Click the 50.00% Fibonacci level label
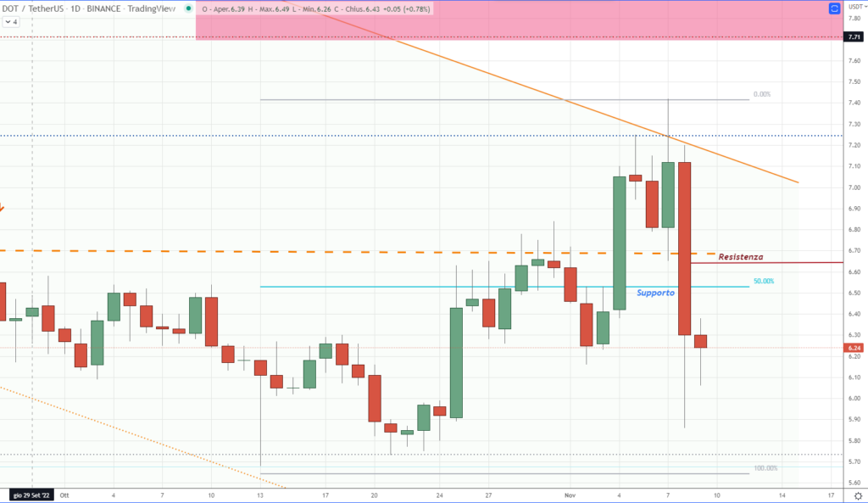Image resolution: width=868 pixels, height=503 pixels. (763, 281)
